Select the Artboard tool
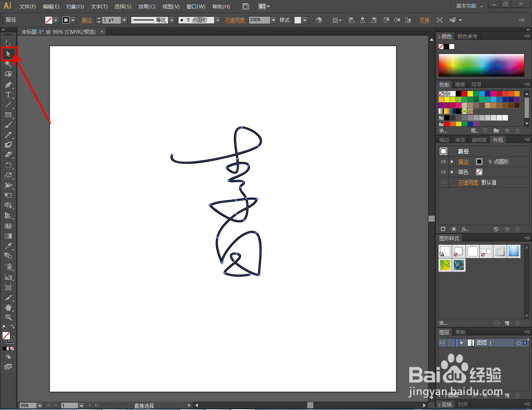The height and width of the screenshot is (410, 532). click(x=8, y=287)
